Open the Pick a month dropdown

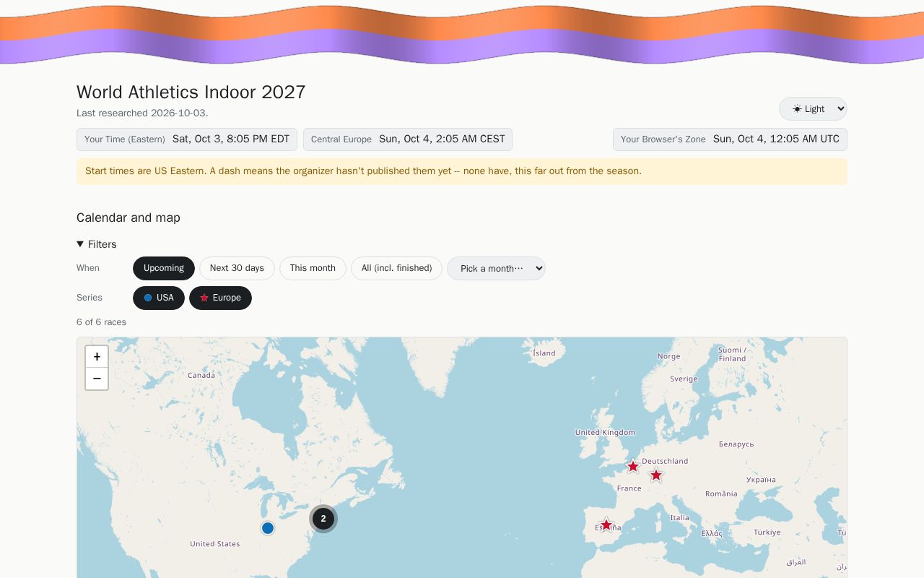coord(496,268)
